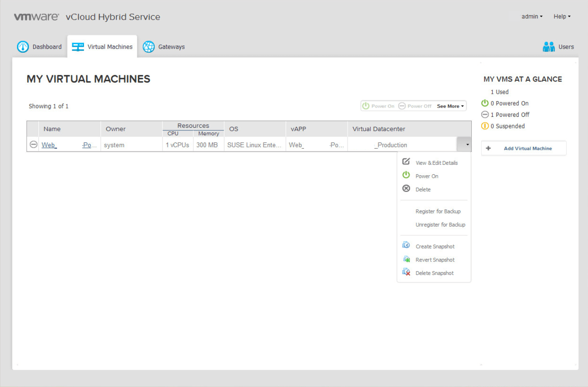Click the Powered Off glance icon

point(485,115)
